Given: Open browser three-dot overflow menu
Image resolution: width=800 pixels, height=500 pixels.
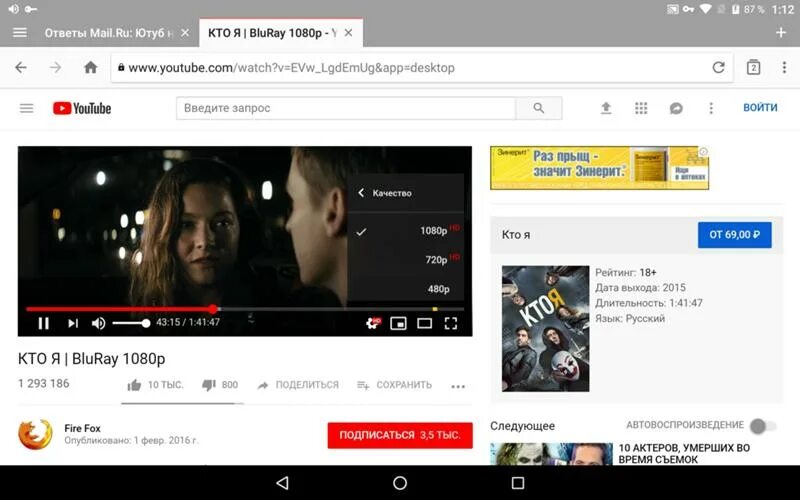Looking at the screenshot, I should (784, 67).
